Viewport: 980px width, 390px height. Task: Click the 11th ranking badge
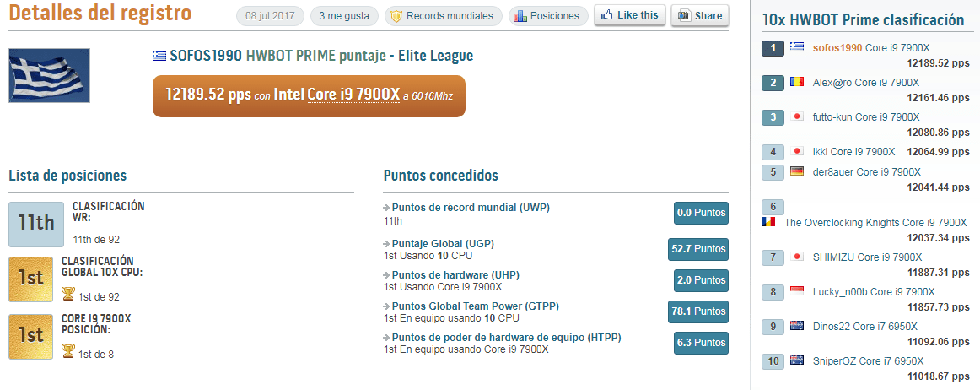[36, 224]
